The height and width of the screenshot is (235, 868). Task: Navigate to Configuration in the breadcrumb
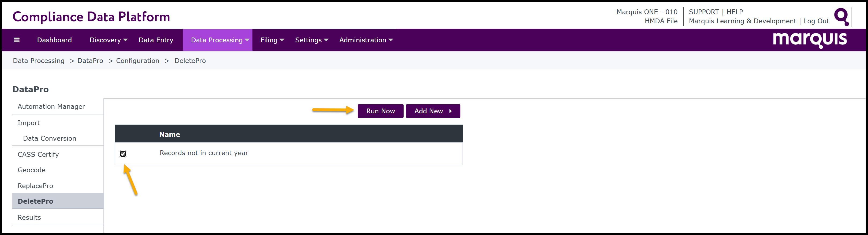(137, 61)
